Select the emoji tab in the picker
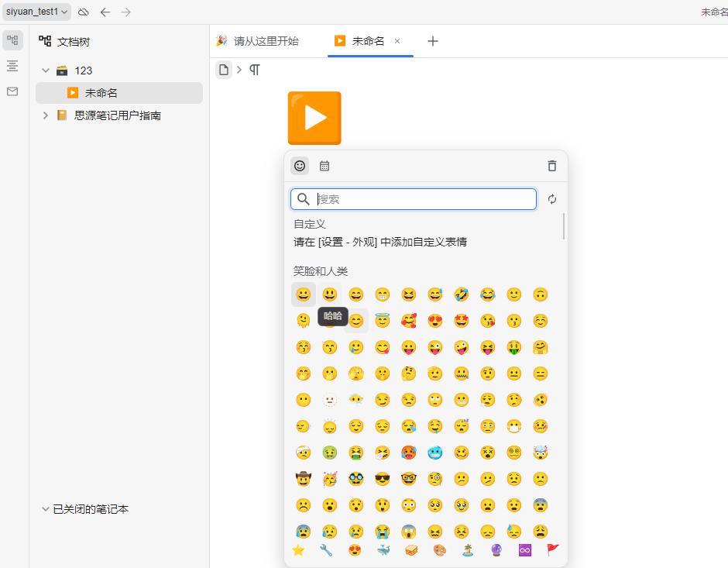The image size is (728, 568). click(x=300, y=166)
